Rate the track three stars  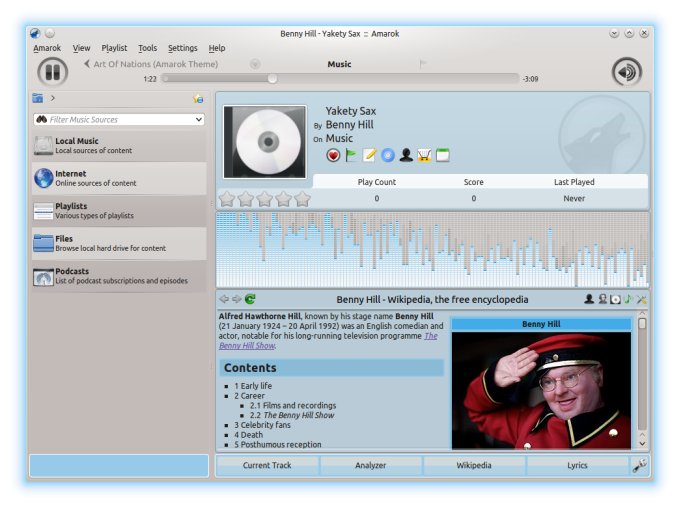265,199
